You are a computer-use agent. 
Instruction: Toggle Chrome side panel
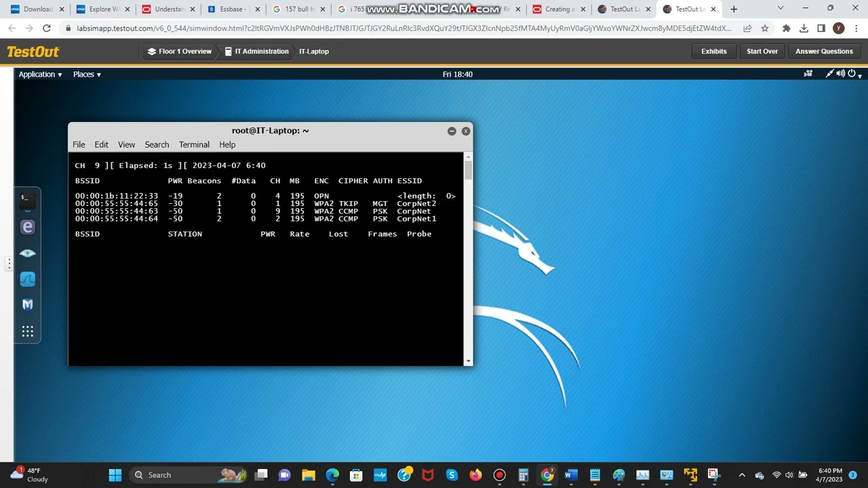tap(821, 28)
